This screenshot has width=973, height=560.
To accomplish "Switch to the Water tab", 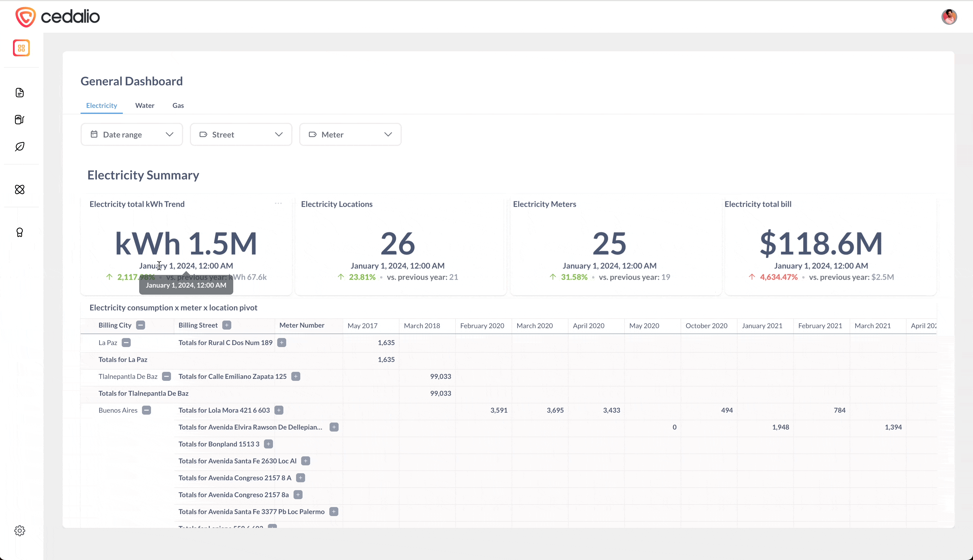I will (145, 105).
